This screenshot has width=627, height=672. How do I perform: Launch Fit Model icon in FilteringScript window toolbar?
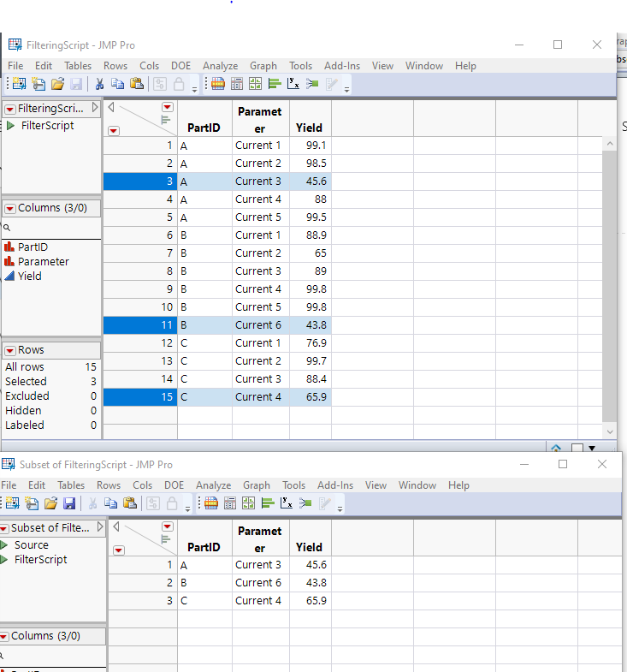coord(312,84)
